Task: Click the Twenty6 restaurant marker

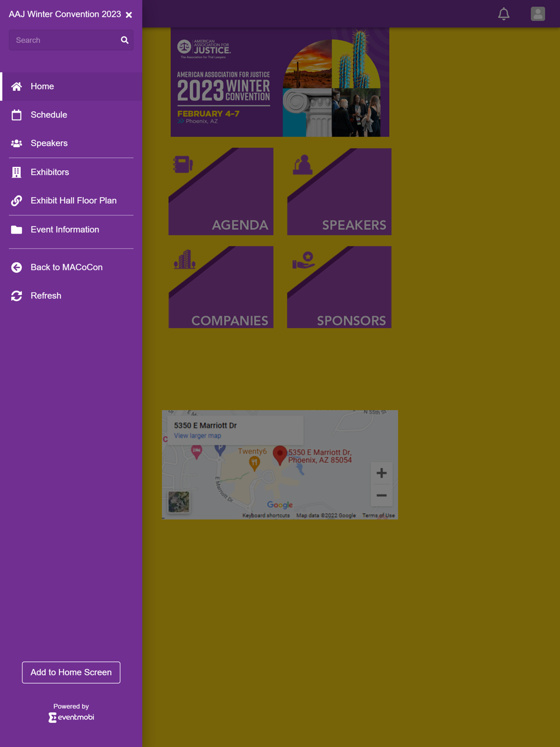Action: tap(254, 463)
